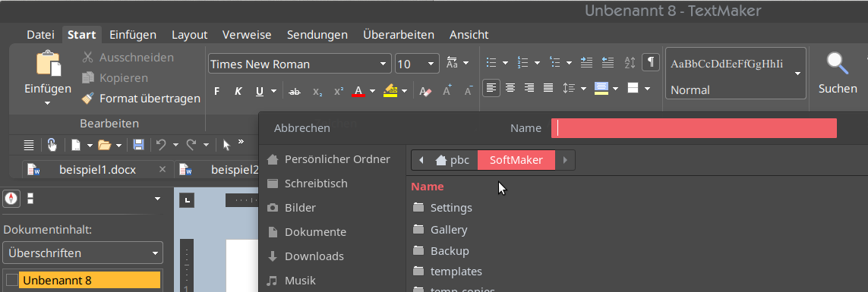Click Format übertragen paintbrush
The width and height of the screenshot is (868, 292).
click(x=140, y=99)
